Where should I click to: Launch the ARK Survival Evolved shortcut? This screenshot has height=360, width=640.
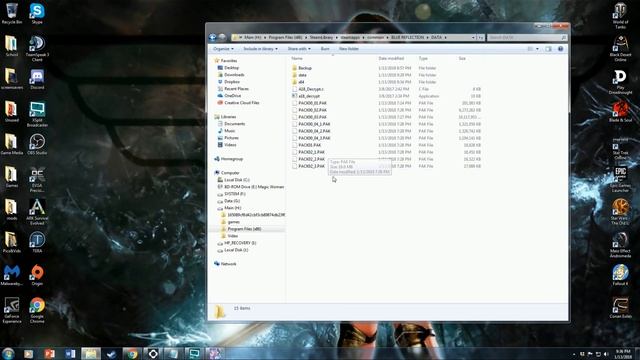pos(37,212)
